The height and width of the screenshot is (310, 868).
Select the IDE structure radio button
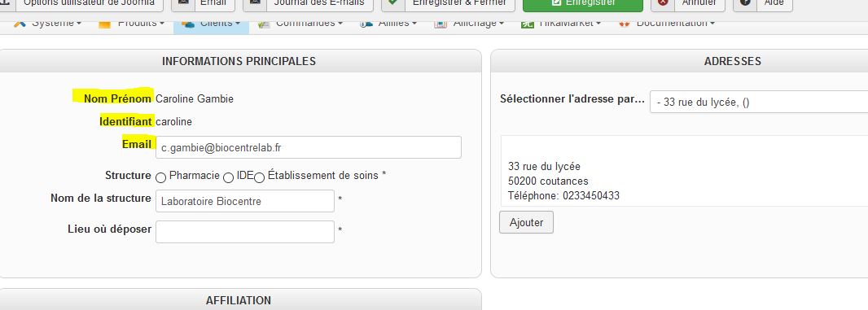point(228,177)
